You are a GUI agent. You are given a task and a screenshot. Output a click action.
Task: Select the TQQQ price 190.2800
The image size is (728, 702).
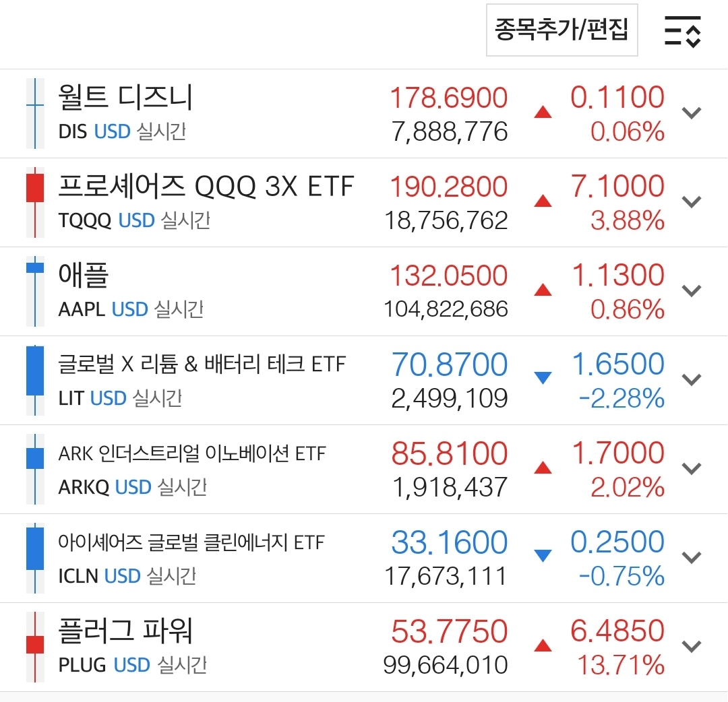coord(449,187)
